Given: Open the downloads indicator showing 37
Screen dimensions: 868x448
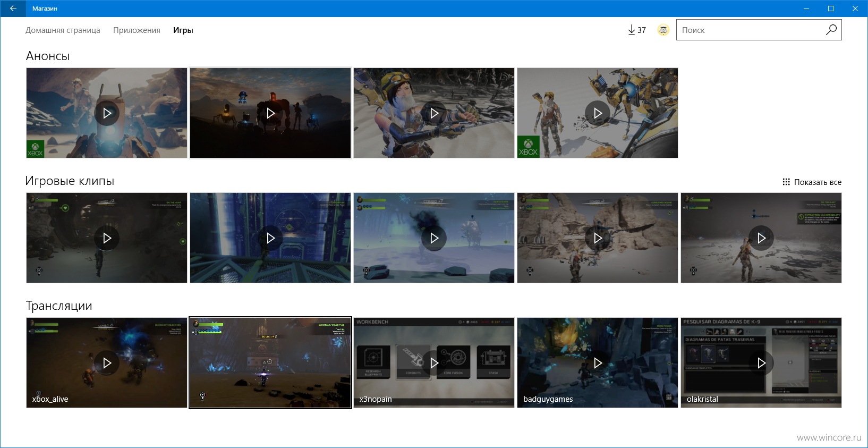Looking at the screenshot, I should coord(637,30).
